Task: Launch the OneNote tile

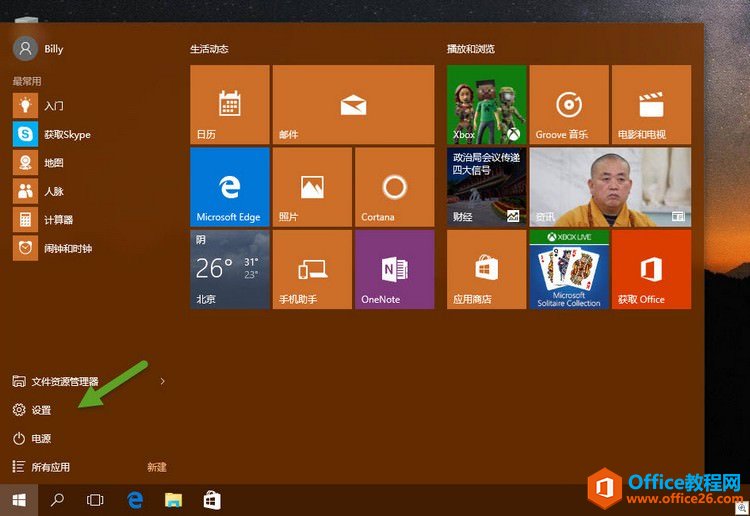Action: click(395, 269)
